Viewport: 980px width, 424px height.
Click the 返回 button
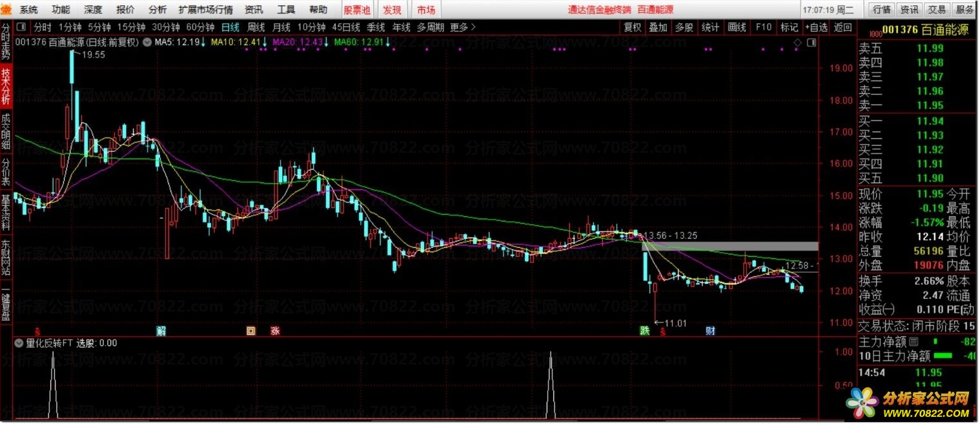843,27
